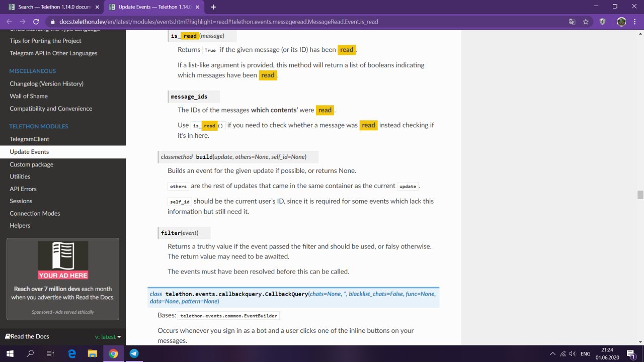The image size is (644, 362).
Task: Open Tips for Porting the Project
Action: (x=45, y=41)
